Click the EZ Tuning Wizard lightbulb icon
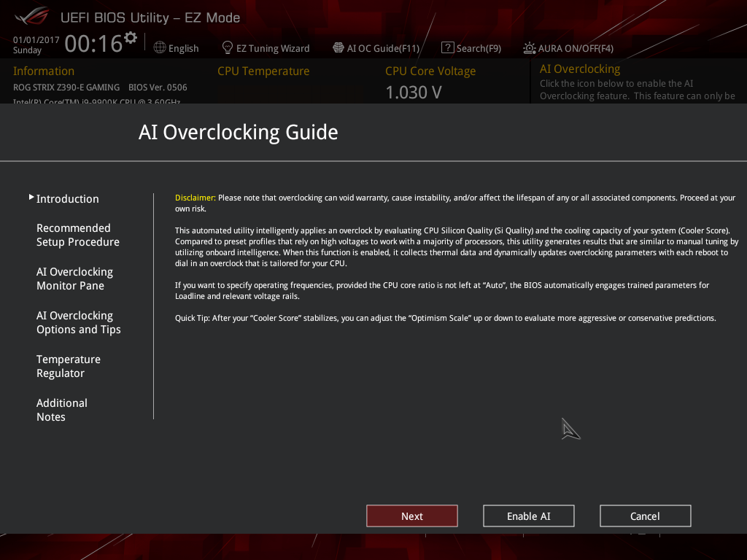This screenshot has width=747, height=560. coord(228,47)
